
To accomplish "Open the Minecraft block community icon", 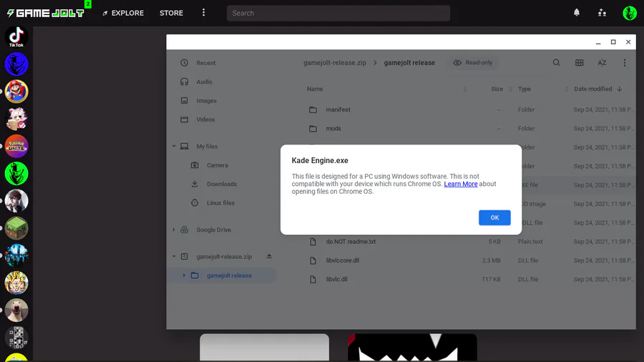I will pyautogui.click(x=16, y=228).
